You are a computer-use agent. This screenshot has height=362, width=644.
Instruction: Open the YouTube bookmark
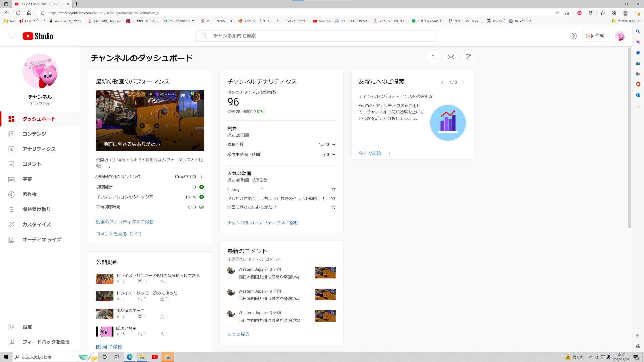point(322,21)
